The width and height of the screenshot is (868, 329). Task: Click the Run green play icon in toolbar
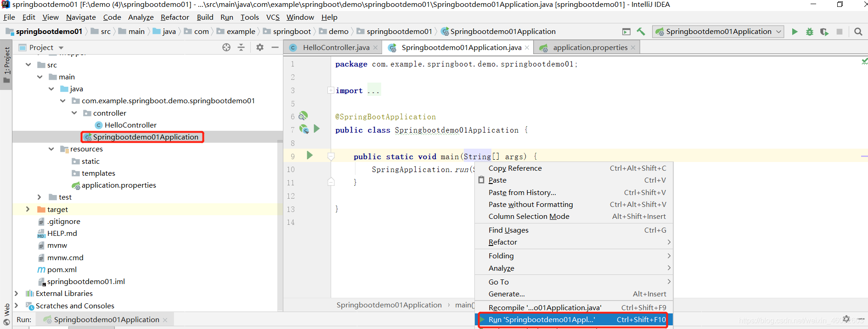795,32
